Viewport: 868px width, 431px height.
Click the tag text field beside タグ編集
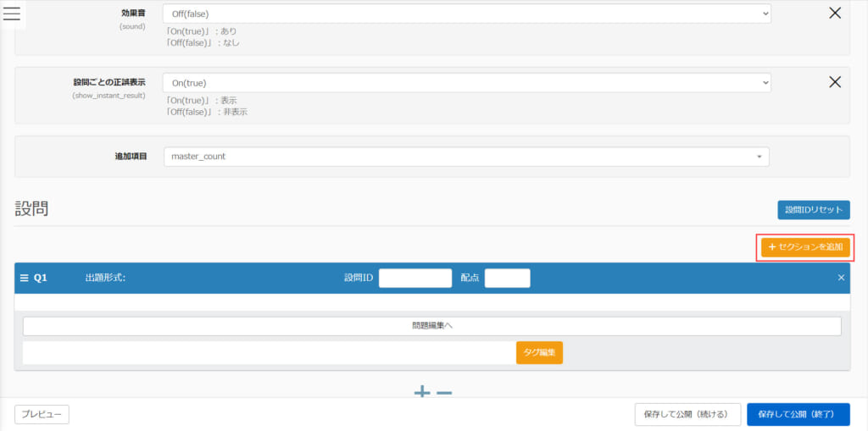(x=269, y=352)
